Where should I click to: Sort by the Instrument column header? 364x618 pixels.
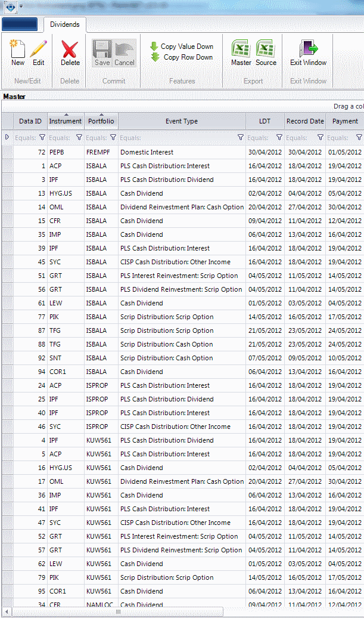click(66, 121)
